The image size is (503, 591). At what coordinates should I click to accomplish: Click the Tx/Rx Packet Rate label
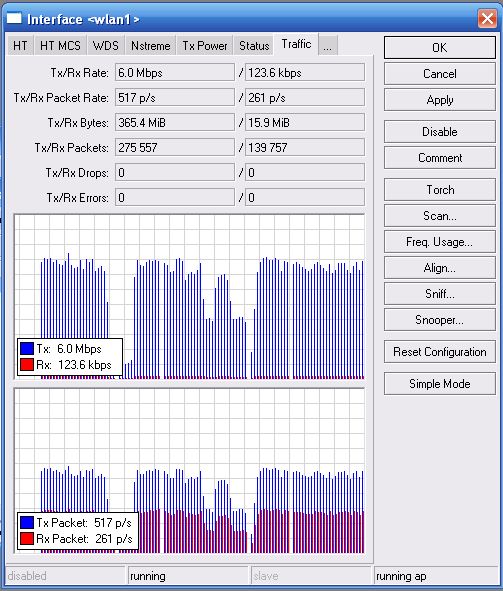[61, 98]
